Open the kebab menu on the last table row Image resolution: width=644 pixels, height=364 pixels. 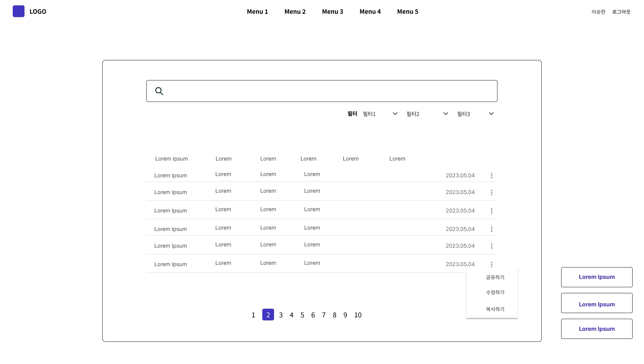[492, 264]
